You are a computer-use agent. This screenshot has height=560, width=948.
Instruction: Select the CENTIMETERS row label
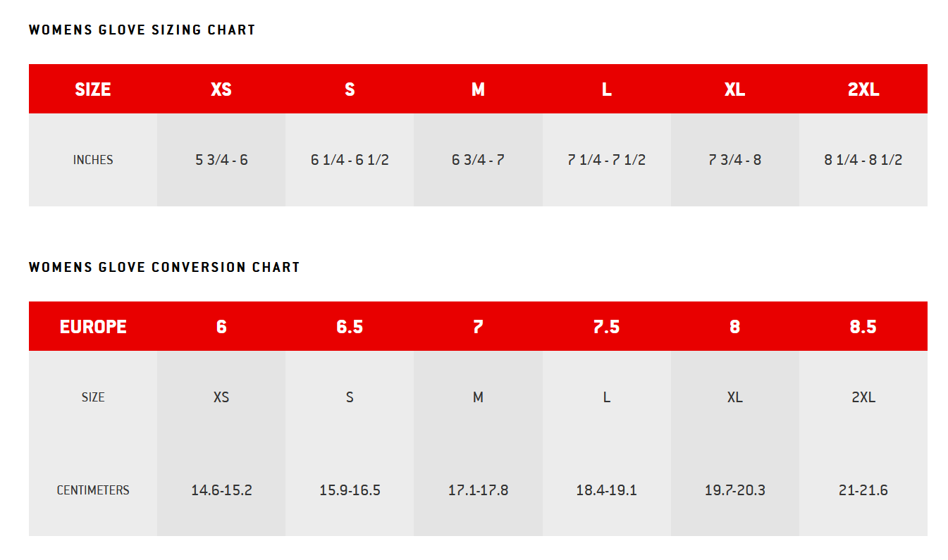[93, 490]
